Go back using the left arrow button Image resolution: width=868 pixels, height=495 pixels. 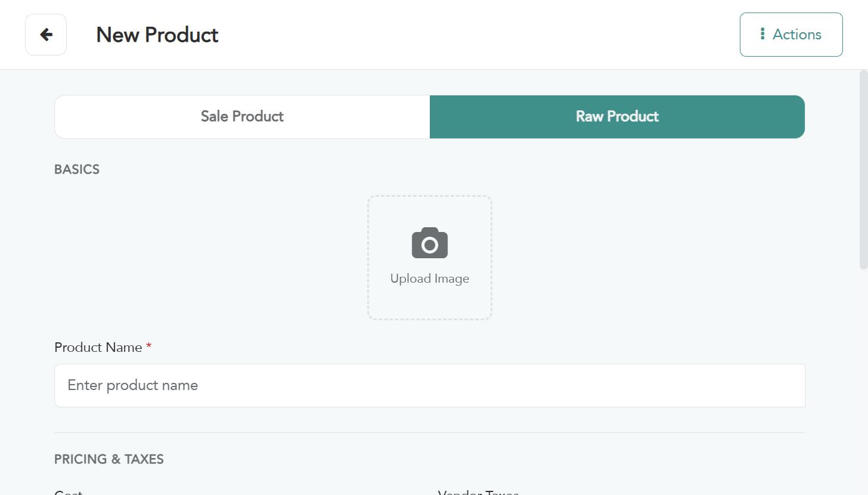(46, 35)
